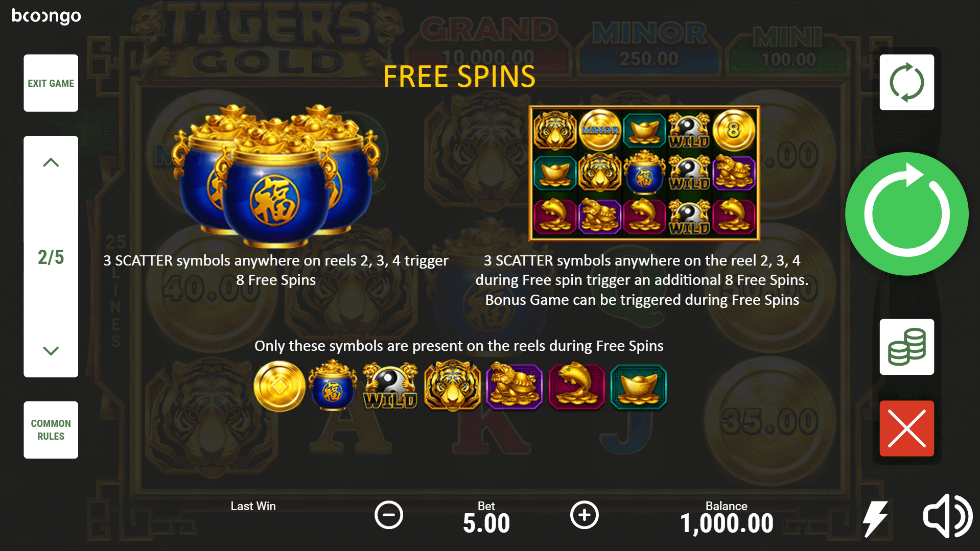
Task: Open the autoplay circular arrows button
Action: tap(906, 82)
